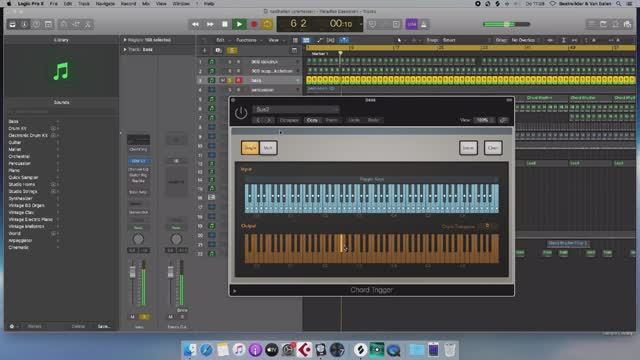The height and width of the screenshot is (360, 640).
Task: Expand the Track Bass disclosure triangle
Action: coord(125,50)
